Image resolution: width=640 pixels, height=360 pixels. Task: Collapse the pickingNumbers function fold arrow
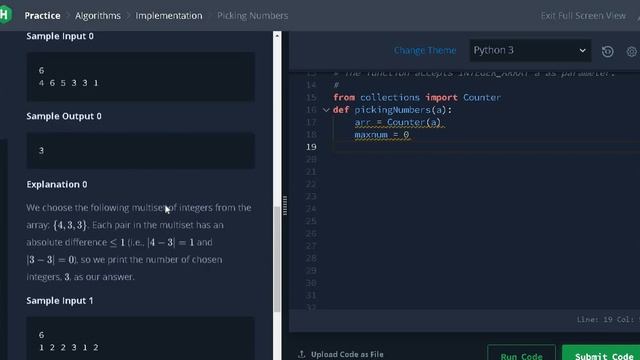coord(326,110)
